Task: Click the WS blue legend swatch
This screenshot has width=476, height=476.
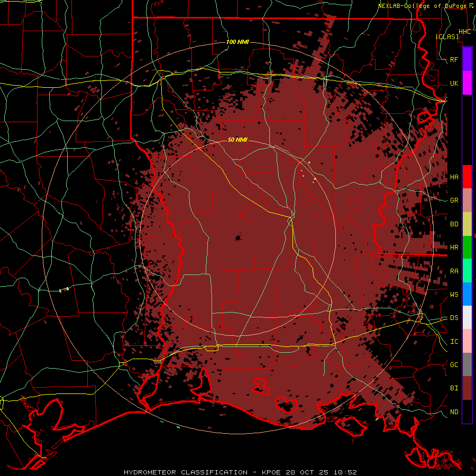Action: pyautogui.click(x=467, y=294)
